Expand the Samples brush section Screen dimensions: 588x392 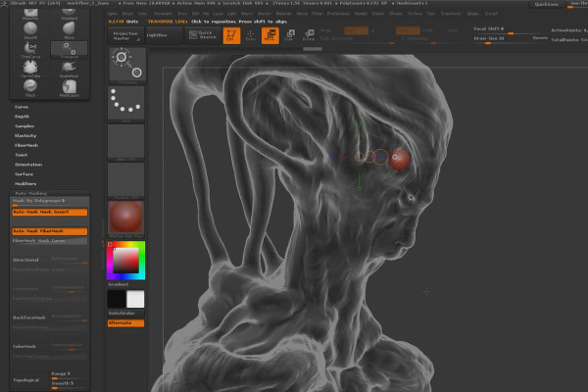coord(24,126)
